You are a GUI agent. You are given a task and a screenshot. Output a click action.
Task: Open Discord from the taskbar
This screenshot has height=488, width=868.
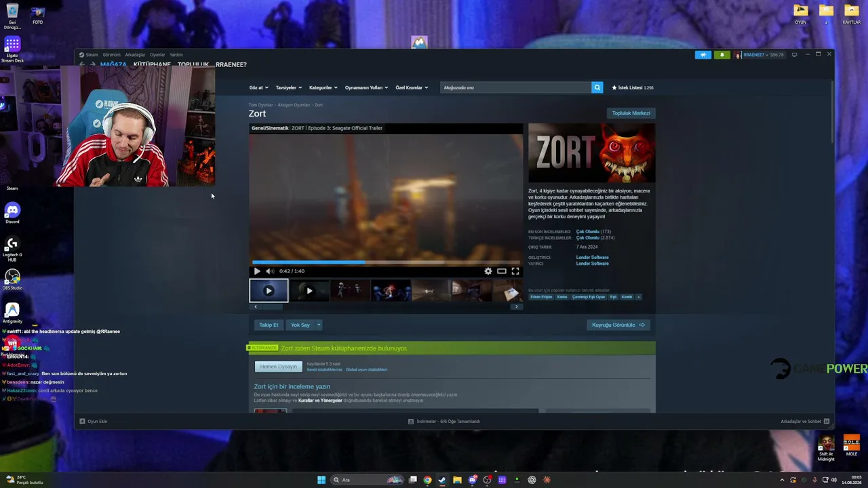(472, 480)
